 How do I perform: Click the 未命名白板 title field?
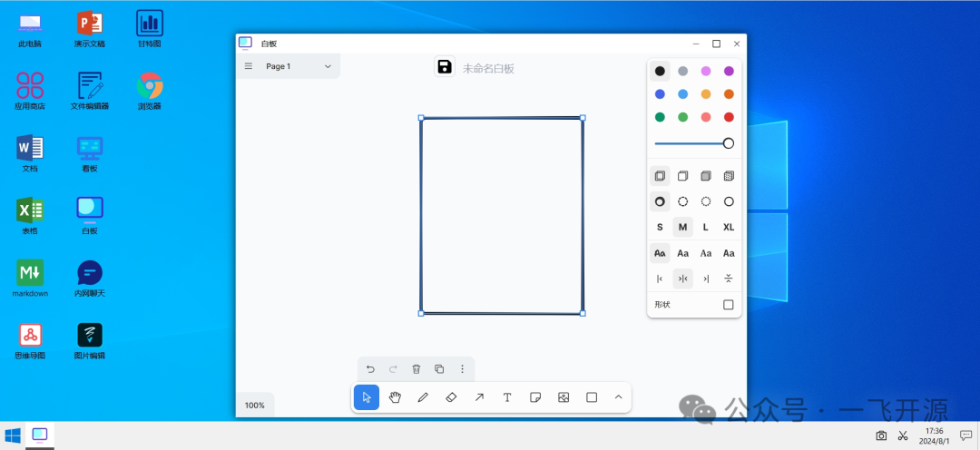[488, 69]
